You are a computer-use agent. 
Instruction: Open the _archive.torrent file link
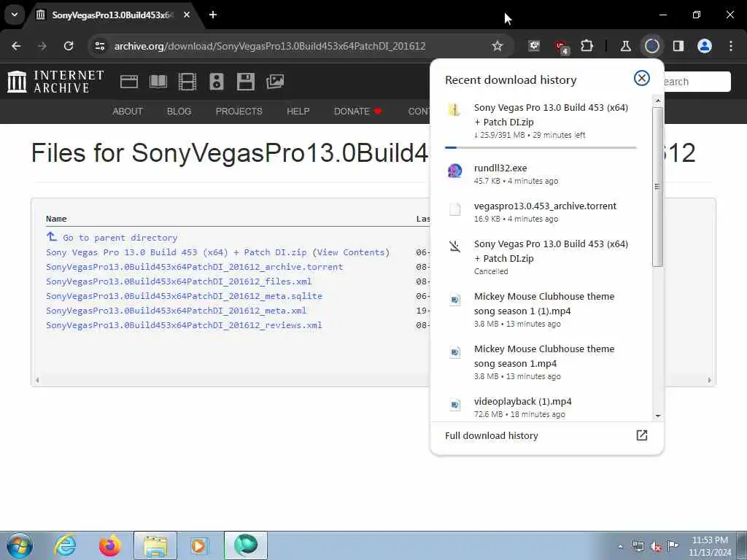coord(194,267)
